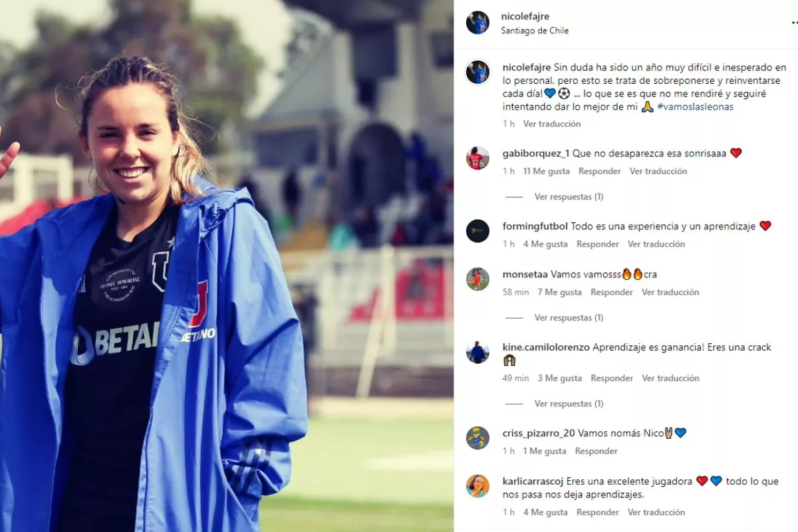Reply to criss_pizarro_20's comment

point(597,451)
